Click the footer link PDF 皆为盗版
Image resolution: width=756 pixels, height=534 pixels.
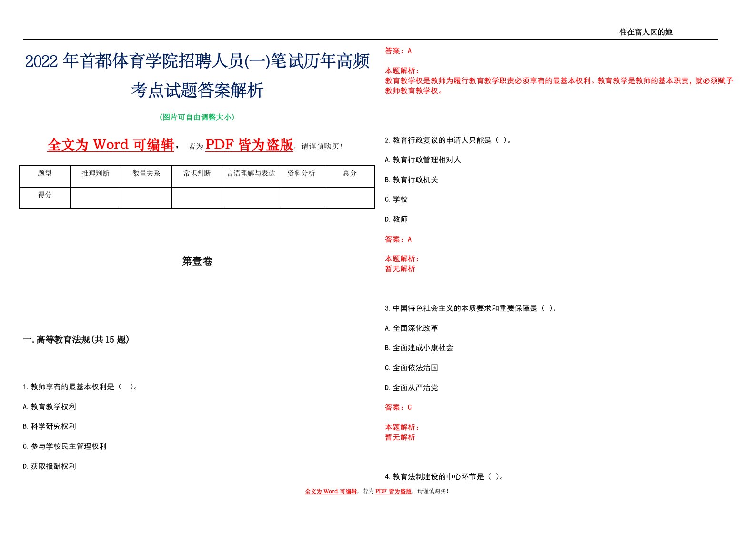pos(393,491)
